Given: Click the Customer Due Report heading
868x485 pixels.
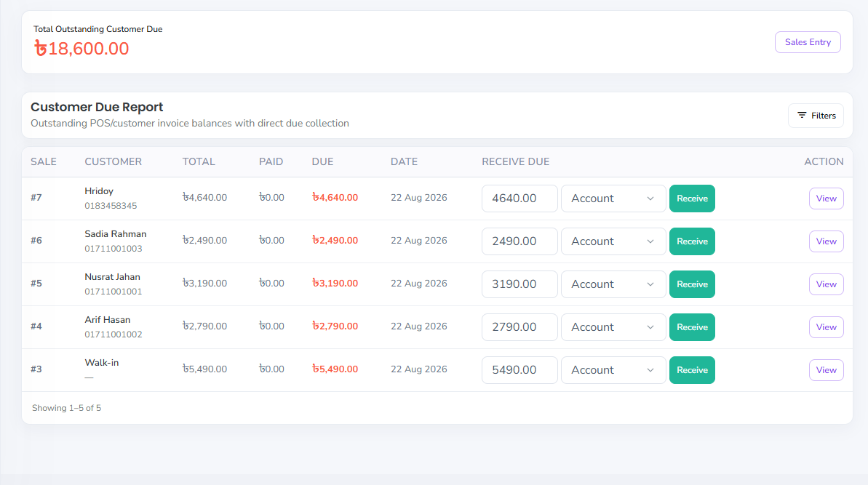Looking at the screenshot, I should 97,107.
